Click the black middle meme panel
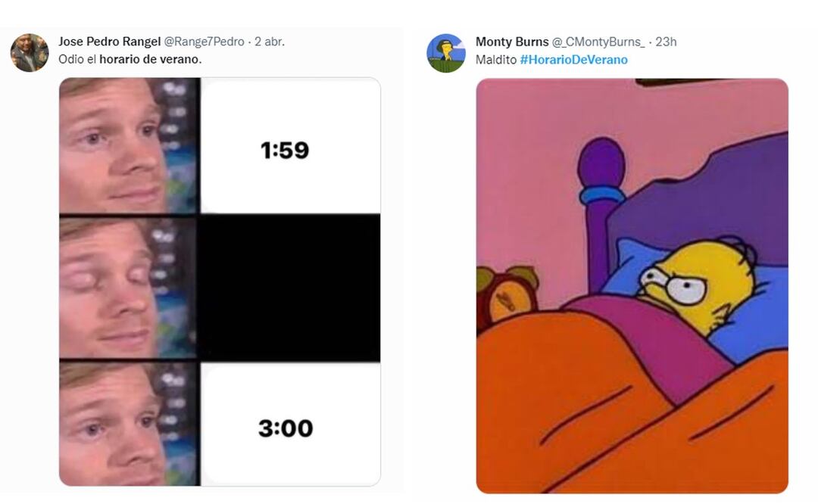818x504 pixels. 290,288
